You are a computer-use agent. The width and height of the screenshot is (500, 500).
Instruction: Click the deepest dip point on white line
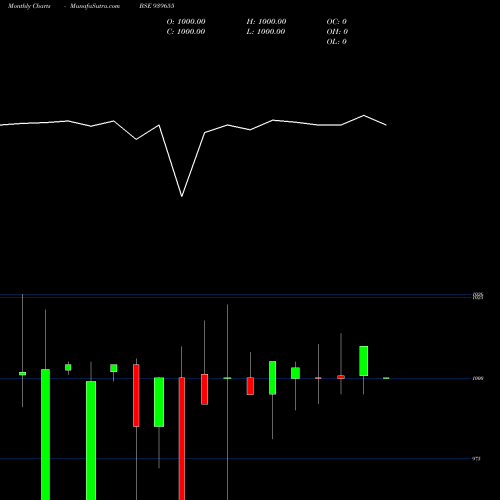(x=182, y=196)
